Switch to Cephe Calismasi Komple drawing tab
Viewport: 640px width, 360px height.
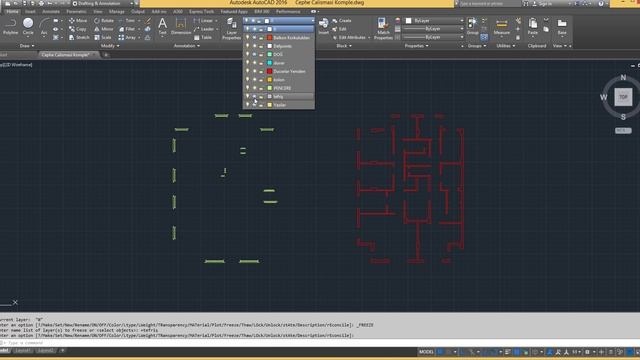(68, 55)
